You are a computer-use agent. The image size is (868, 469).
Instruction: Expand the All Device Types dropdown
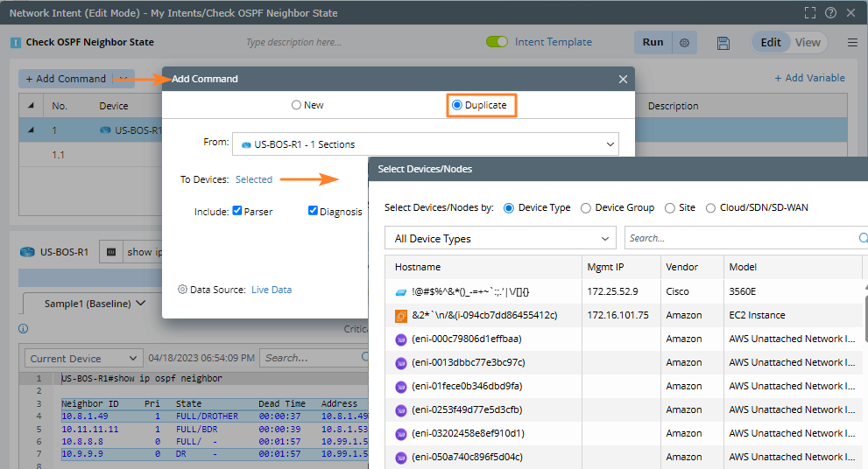click(x=500, y=239)
